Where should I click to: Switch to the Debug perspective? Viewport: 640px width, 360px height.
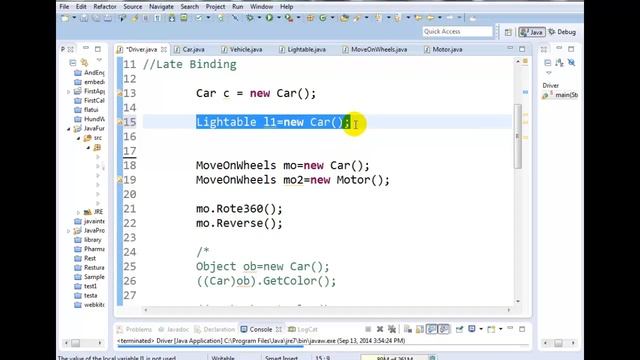(x=562, y=32)
